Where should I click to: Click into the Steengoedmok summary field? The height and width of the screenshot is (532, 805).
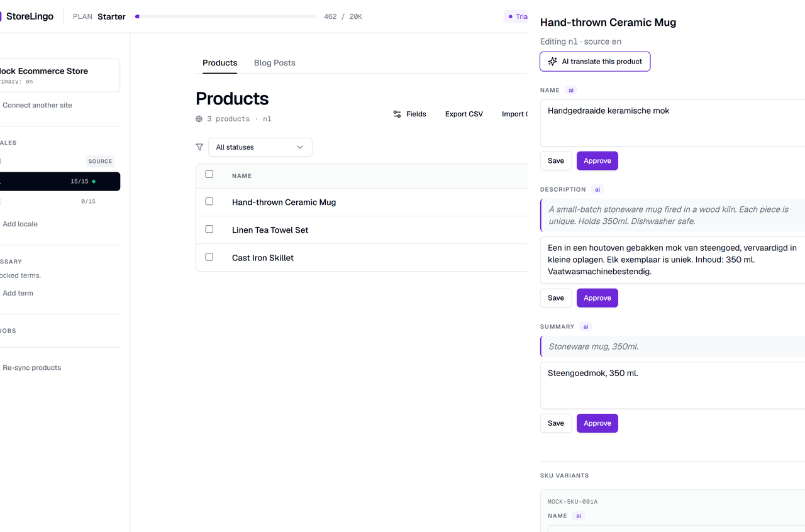tap(673, 385)
